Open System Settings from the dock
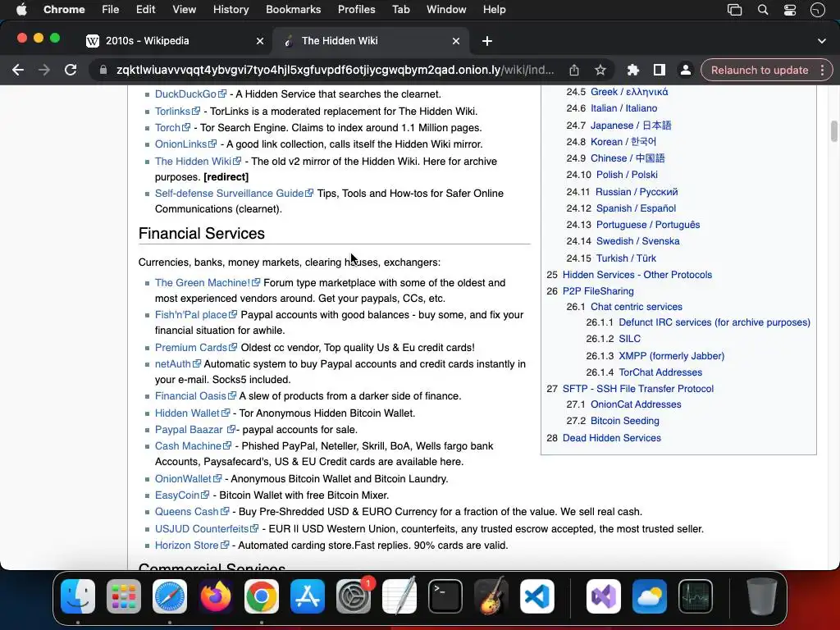Screen dimensions: 840x630 click(354, 596)
